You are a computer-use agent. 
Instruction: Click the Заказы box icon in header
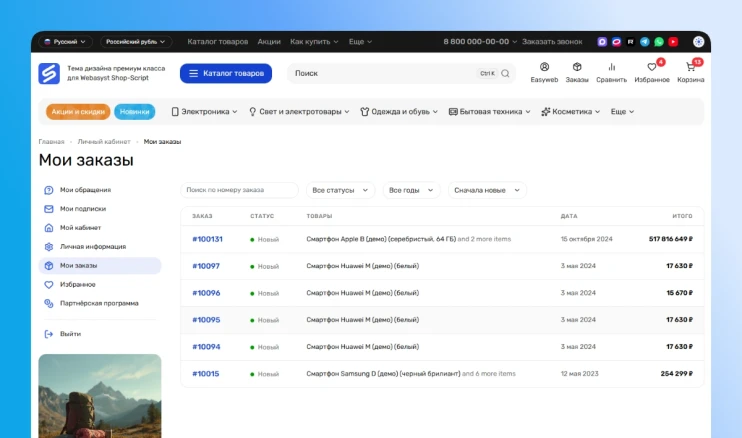pos(577,67)
